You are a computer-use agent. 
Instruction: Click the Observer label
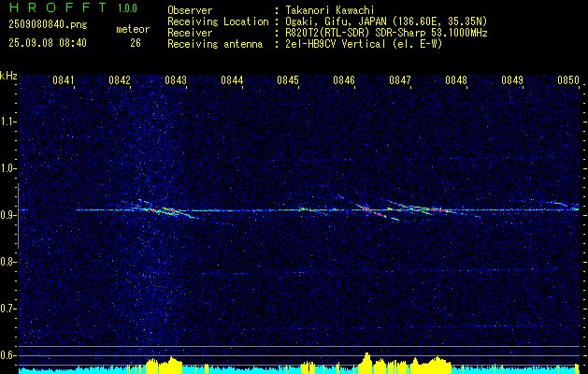190,10
